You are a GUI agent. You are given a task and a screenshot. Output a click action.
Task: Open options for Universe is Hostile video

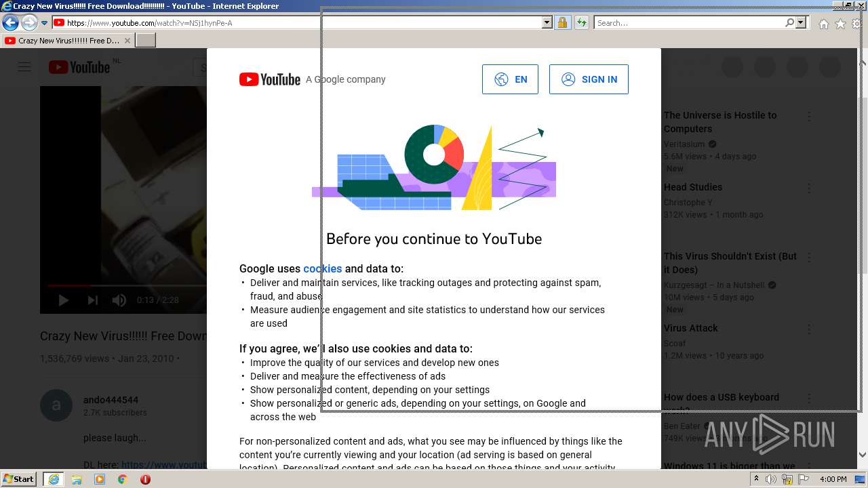809,117
